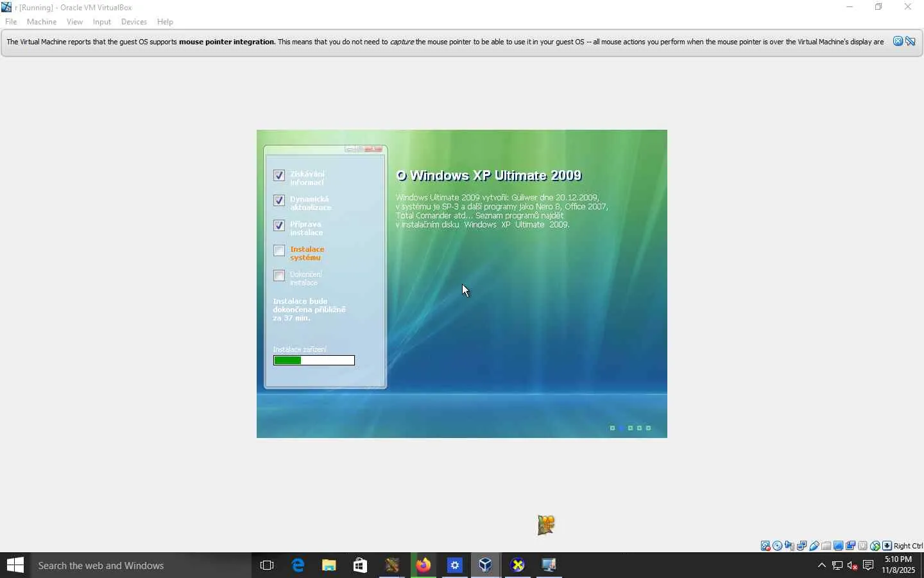Viewport: 924px width, 578px height.
Task: Click the shared folders status icon
Action: [x=826, y=546]
